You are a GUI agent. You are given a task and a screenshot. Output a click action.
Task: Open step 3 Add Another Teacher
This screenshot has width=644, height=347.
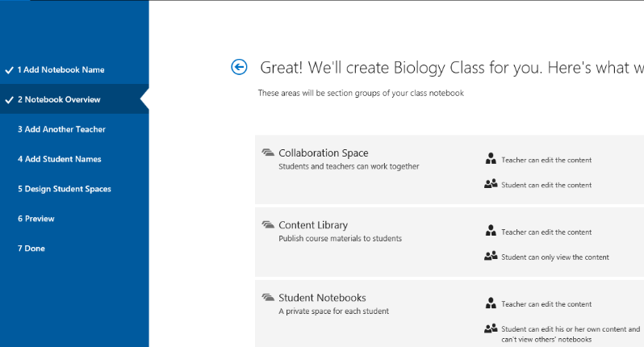[x=61, y=129]
